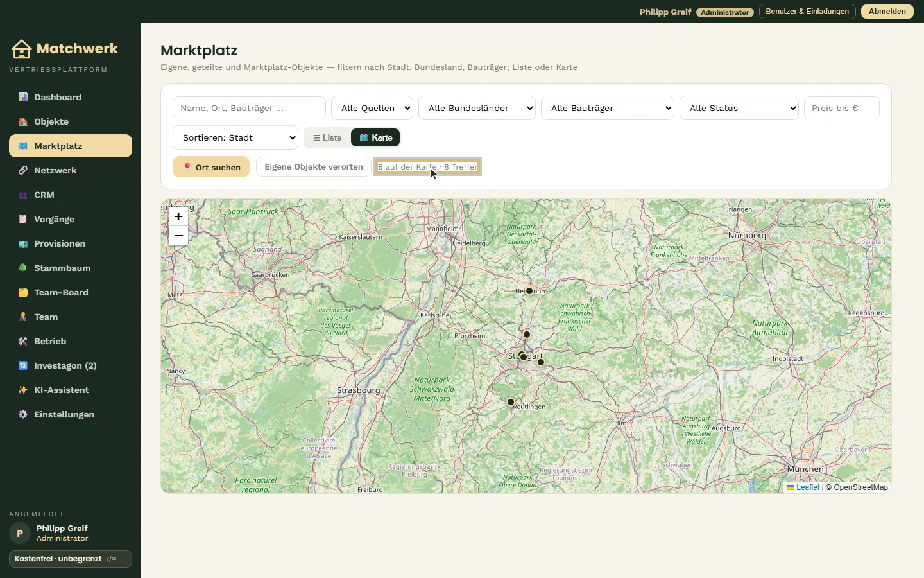This screenshot has width=924, height=578.
Task: Click the Team person icon
Action: pyautogui.click(x=23, y=317)
